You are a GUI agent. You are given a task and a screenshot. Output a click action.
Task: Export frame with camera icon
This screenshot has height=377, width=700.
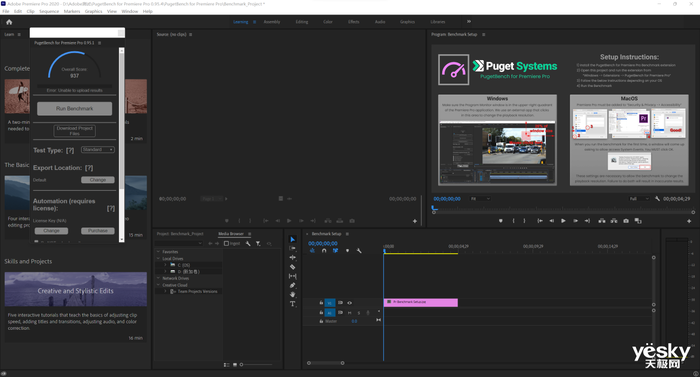(x=626, y=221)
